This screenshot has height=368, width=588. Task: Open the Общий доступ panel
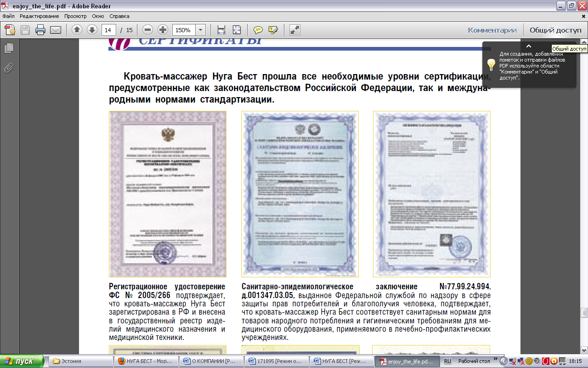coord(555,30)
